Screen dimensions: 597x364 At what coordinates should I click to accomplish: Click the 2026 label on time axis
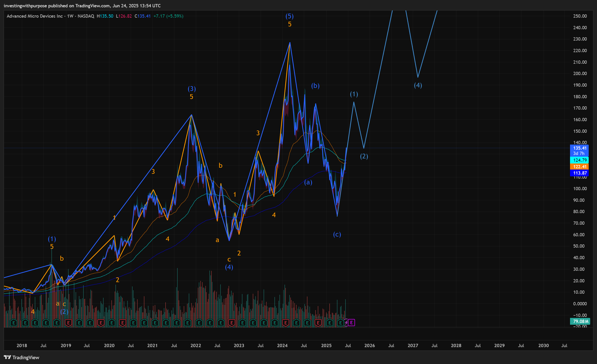pyautogui.click(x=369, y=346)
